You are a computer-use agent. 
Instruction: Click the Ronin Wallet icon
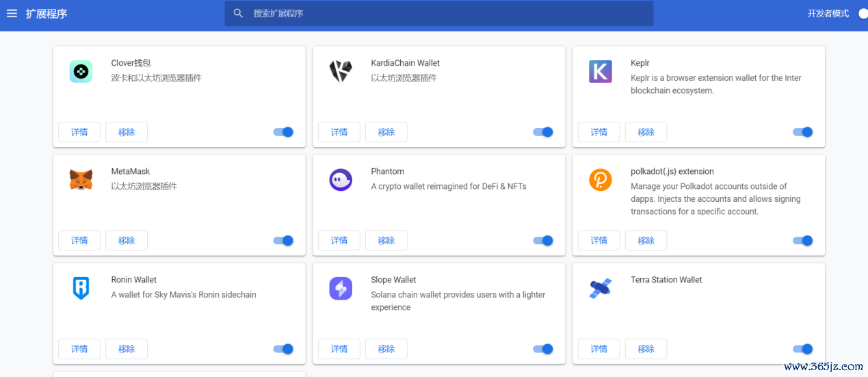[81, 288]
